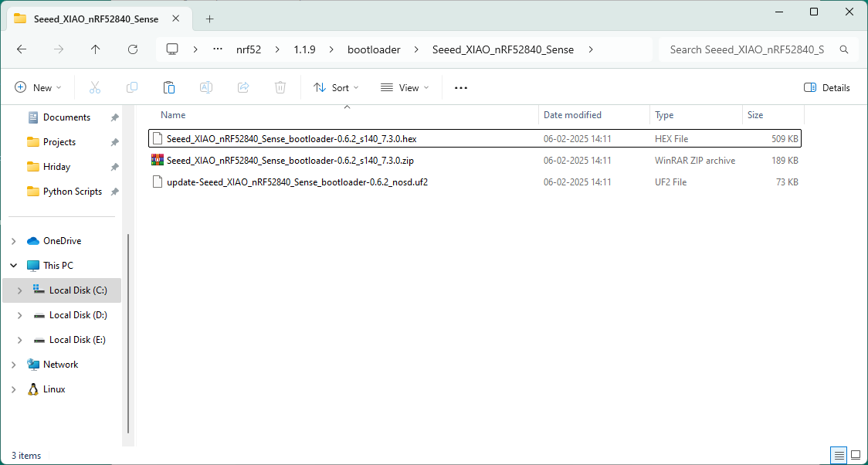868x465 pixels.
Task: Select the bootloader .hex file
Action: click(475, 139)
